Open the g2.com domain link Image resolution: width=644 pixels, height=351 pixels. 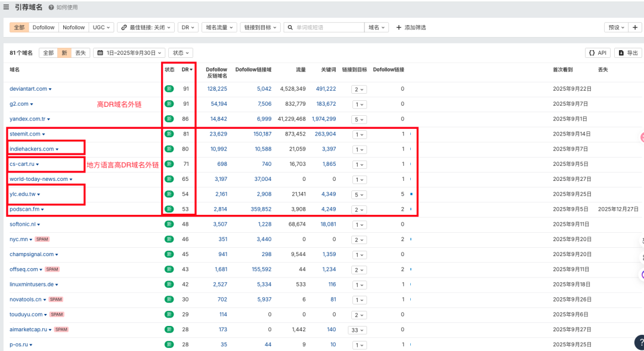tap(19, 104)
